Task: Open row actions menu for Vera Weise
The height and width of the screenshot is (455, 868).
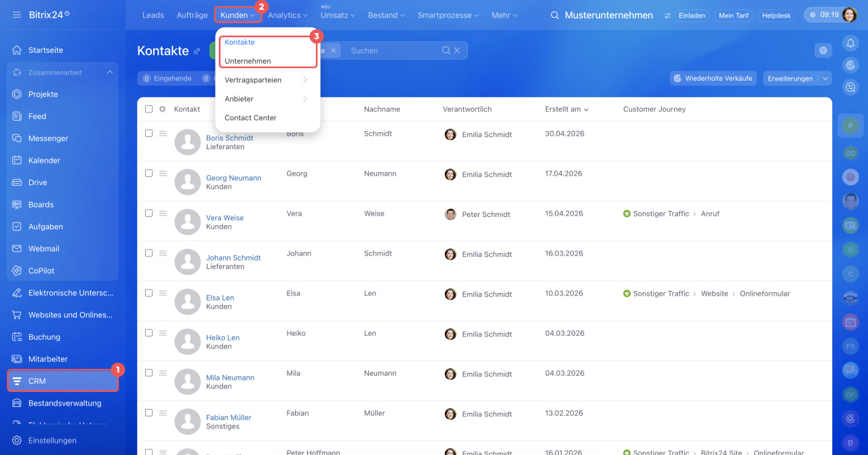Action: 163,214
